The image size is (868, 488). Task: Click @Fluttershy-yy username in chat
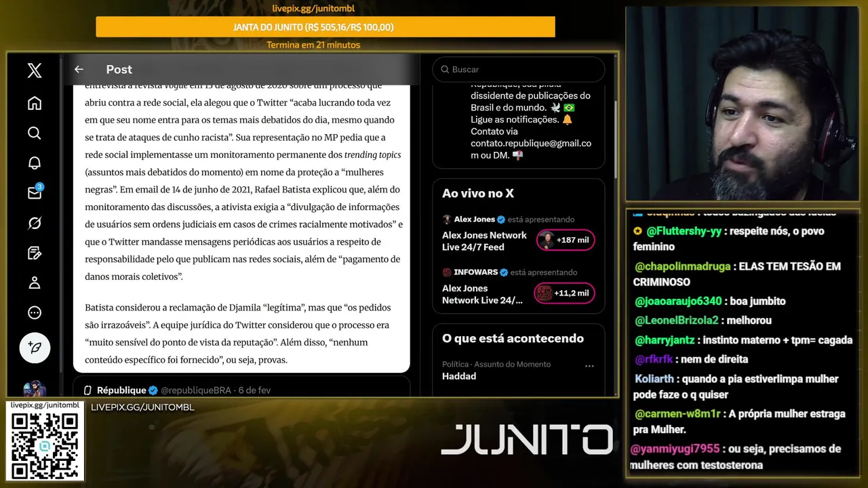pos(684,231)
